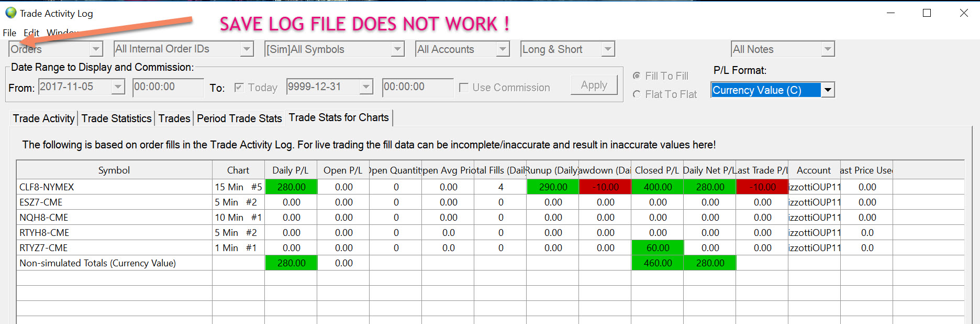
Task: Click the Trade Activity Log globe icon
Action: coord(11,13)
